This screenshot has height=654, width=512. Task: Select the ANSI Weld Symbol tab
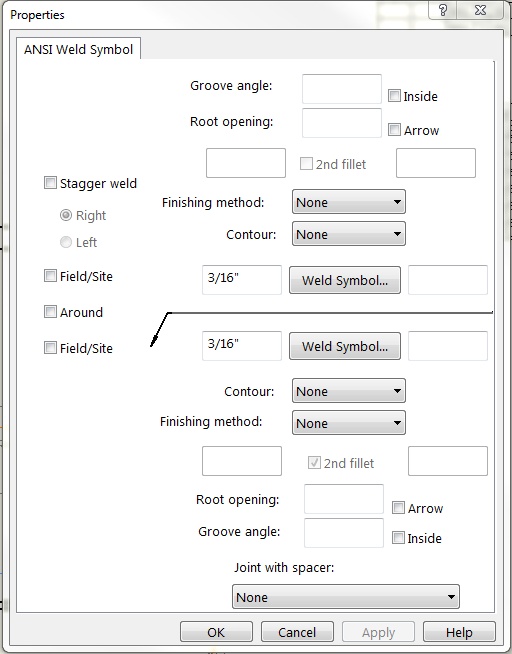coord(78,49)
